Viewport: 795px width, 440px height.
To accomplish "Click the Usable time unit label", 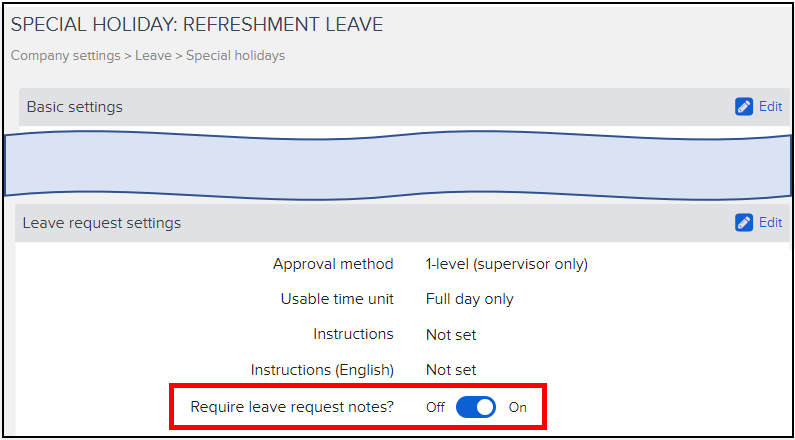I will coord(337,299).
